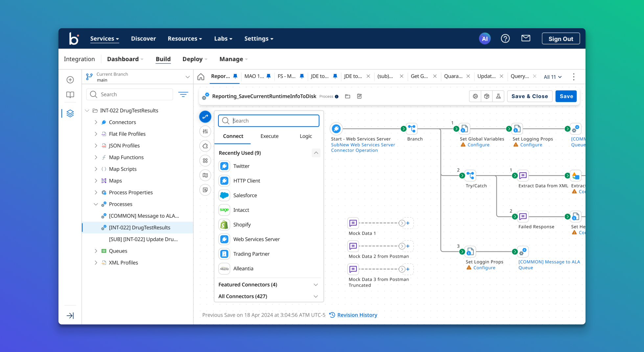
Task: Select the four-circles palette icon
Action: (x=205, y=161)
